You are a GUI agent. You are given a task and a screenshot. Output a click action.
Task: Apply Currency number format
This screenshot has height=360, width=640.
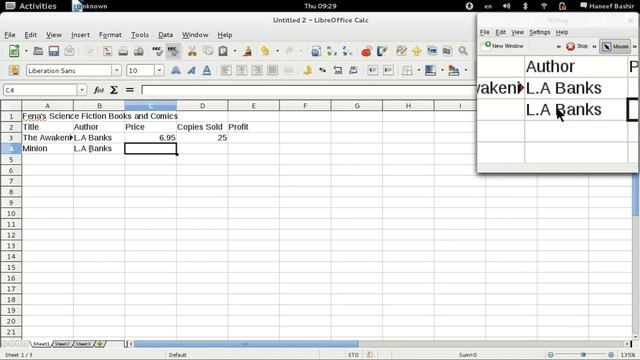[307, 70]
